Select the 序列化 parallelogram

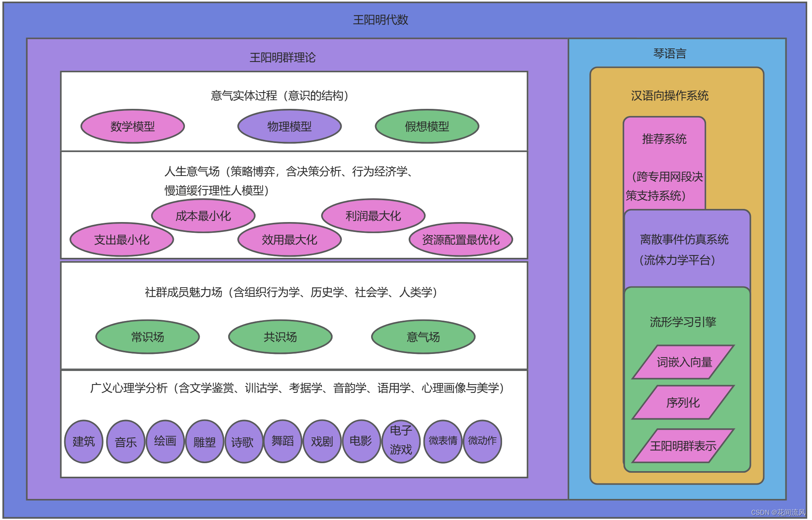(683, 402)
